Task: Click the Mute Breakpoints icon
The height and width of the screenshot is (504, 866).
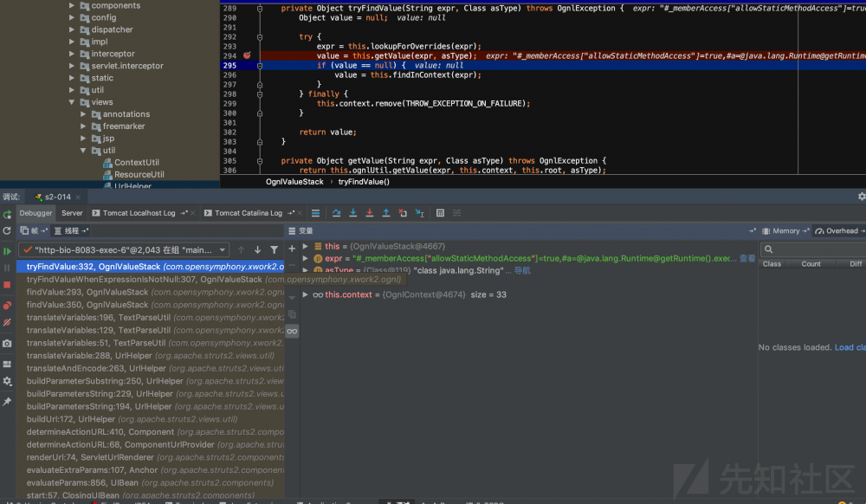Action: pyautogui.click(x=7, y=322)
